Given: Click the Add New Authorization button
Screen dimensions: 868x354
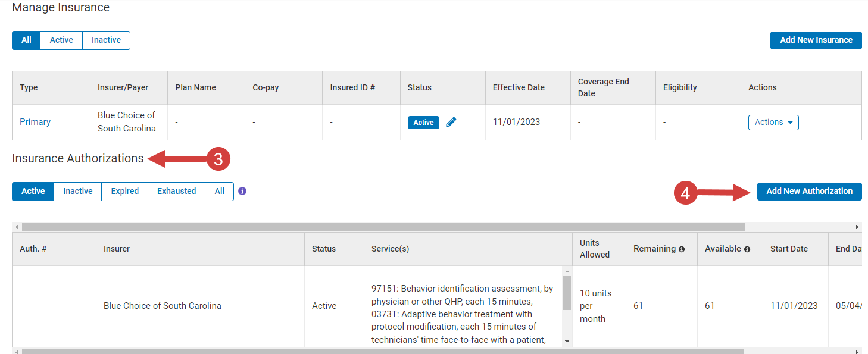Looking at the screenshot, I should click(x=809, y=191).
